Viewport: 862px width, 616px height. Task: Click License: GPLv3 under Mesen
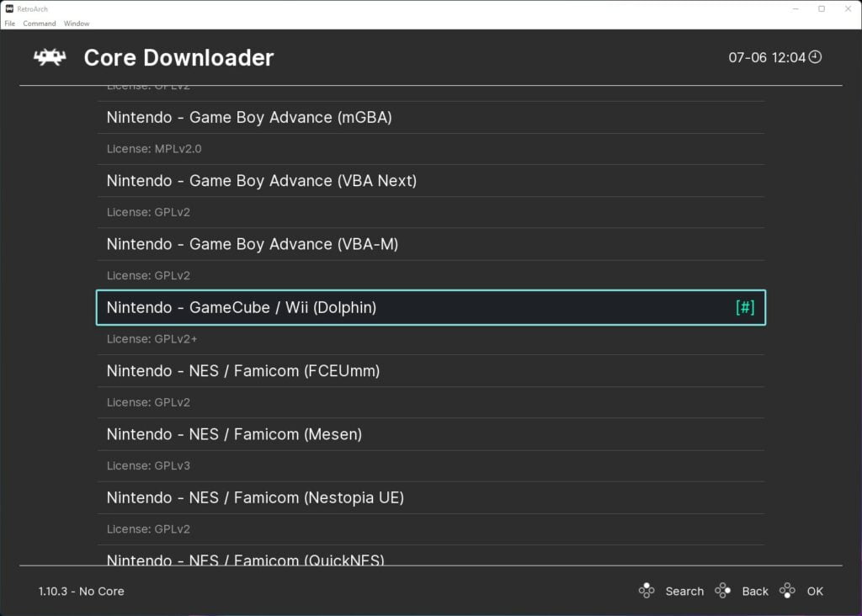click(x=148, y=465)
